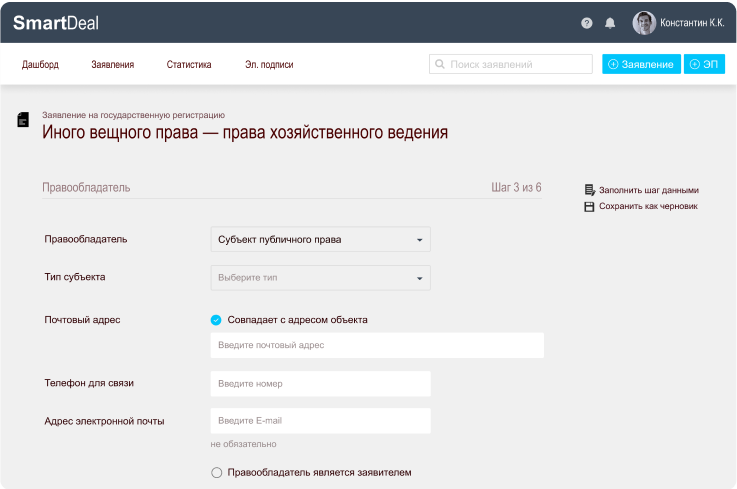Click Сохранить как черновик link
The height and width of the screenshot is (489, 737).
pos(648,206)
